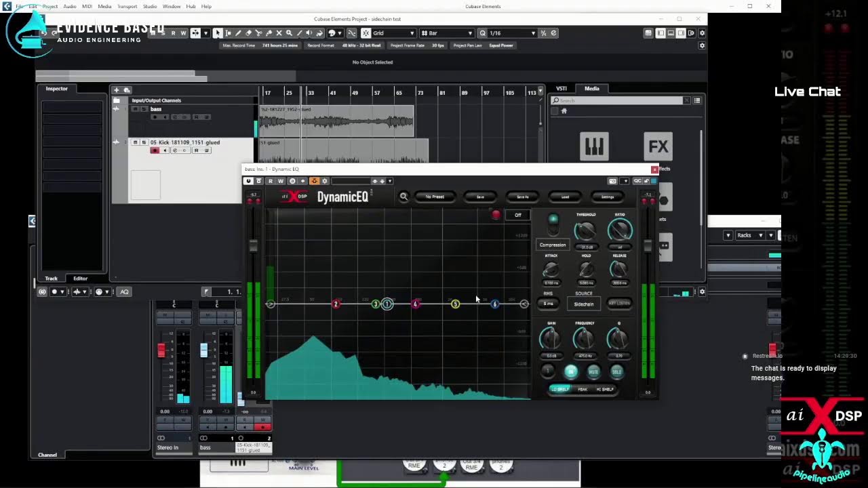Toggle the band IN button
The width and height of the screenshot is (868, 488).
(570, 371)
